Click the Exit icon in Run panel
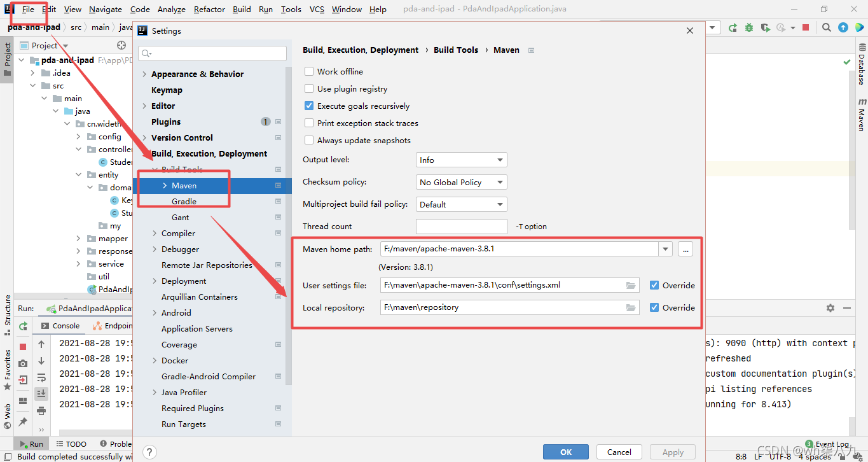The image size is (868, 462). [x=23, y=380]
